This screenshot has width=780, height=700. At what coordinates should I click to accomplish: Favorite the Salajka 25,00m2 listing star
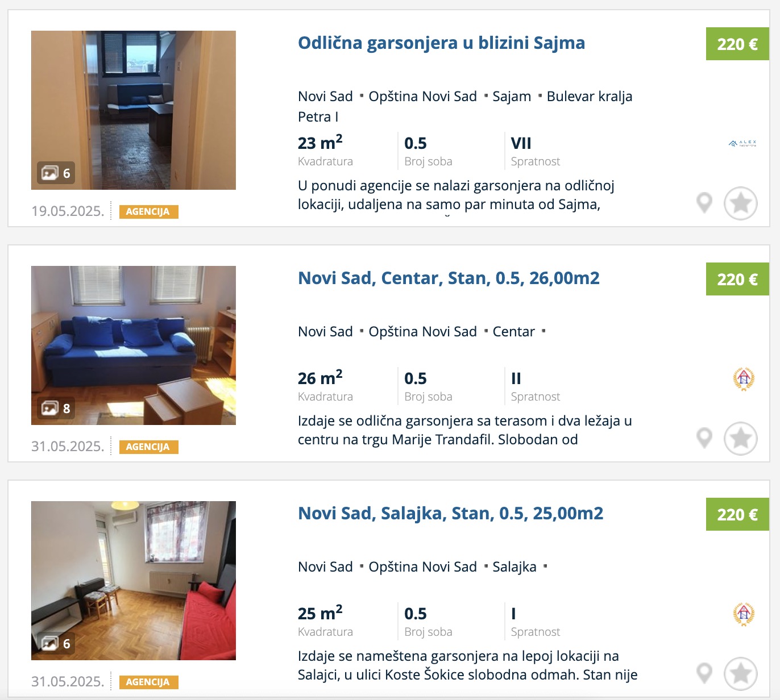tap(740, 673)
